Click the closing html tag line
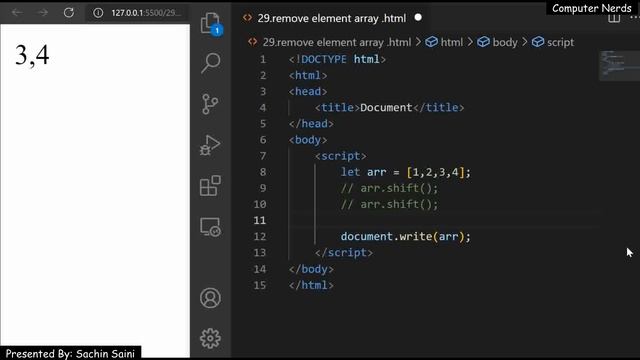The height and width of the screenshot is (360, 640). tap(311, 285)
